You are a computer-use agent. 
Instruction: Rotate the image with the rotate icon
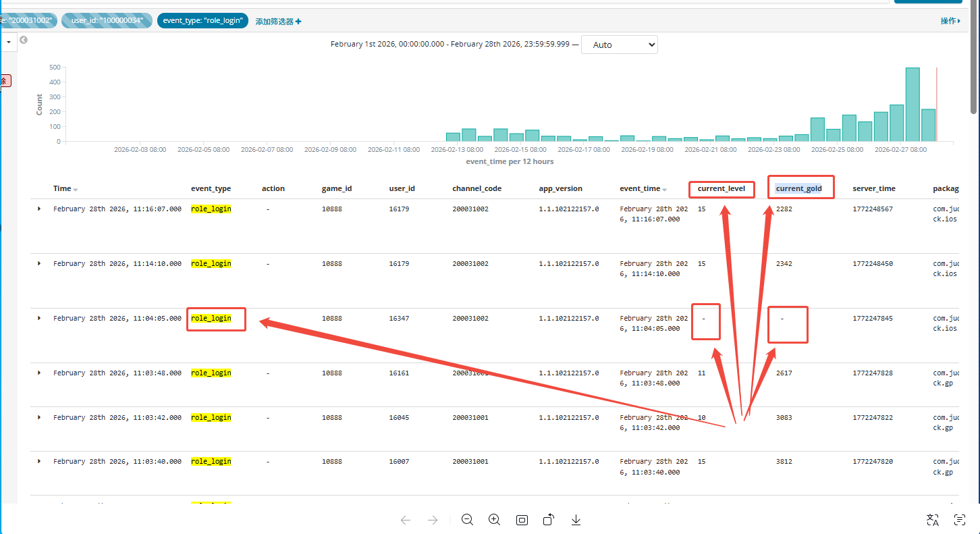coord(549,520)
